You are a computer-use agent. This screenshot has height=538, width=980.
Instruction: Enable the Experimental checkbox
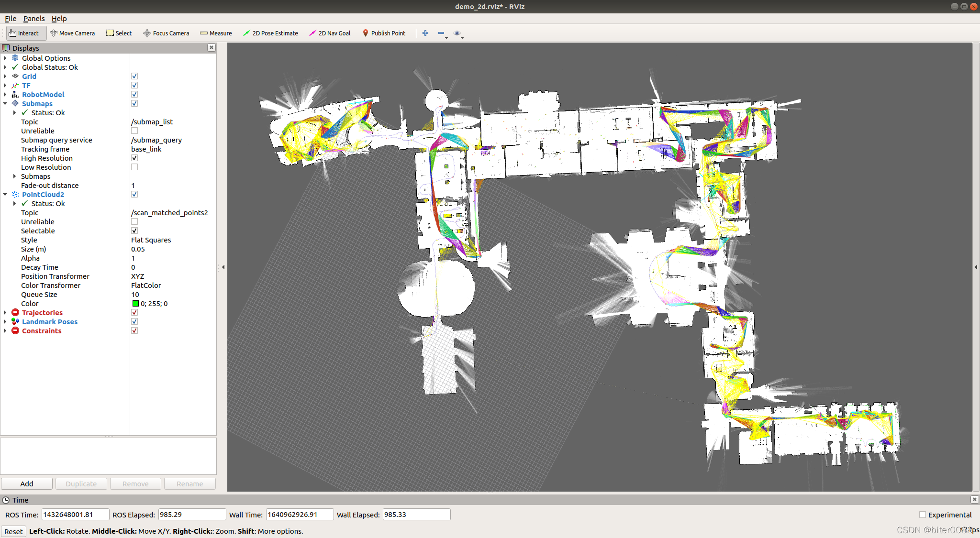(x=922, y=515)
